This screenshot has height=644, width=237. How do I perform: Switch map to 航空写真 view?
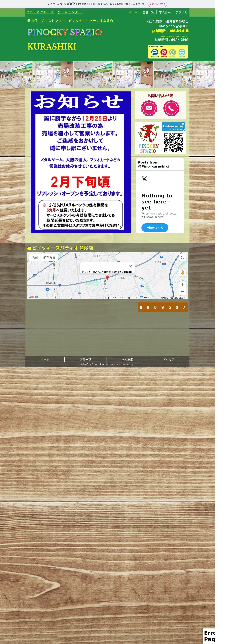pos(49,257)
